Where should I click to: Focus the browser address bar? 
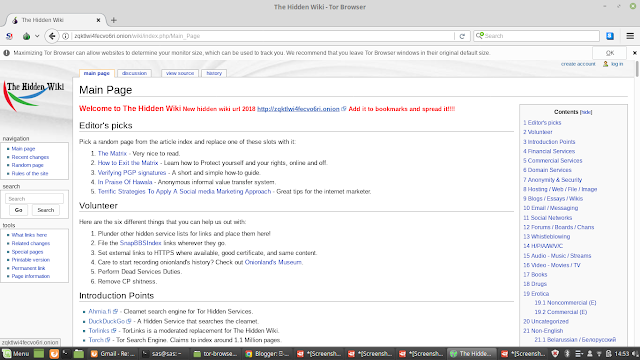click(261, 36)
